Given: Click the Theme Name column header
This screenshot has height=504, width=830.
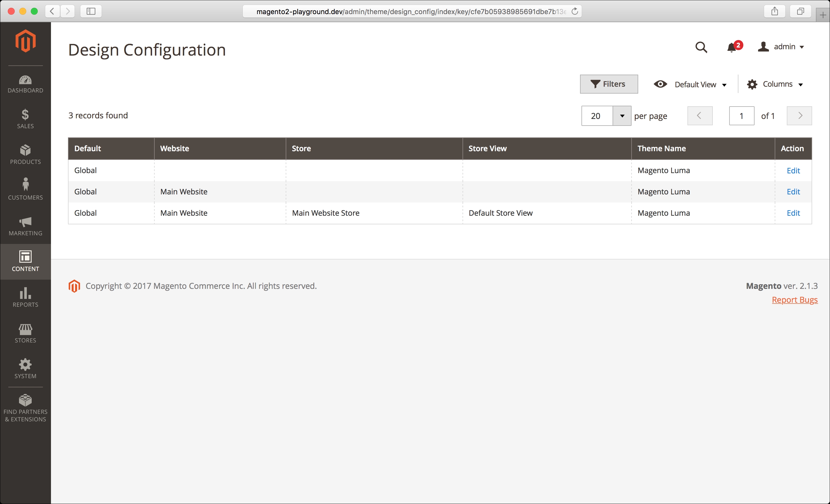Looking at the screenshot, I should tap(703, 149).
